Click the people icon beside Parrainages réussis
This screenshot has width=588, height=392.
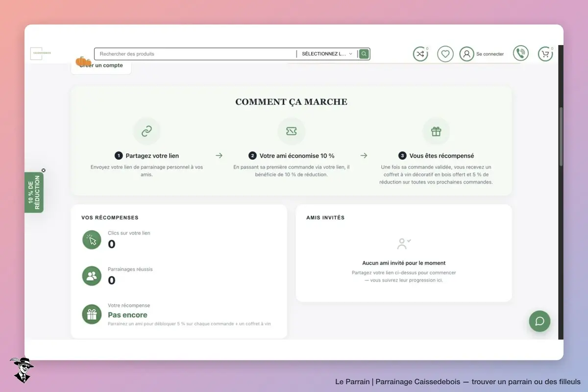pyautogui.click(x=92, y=276)
